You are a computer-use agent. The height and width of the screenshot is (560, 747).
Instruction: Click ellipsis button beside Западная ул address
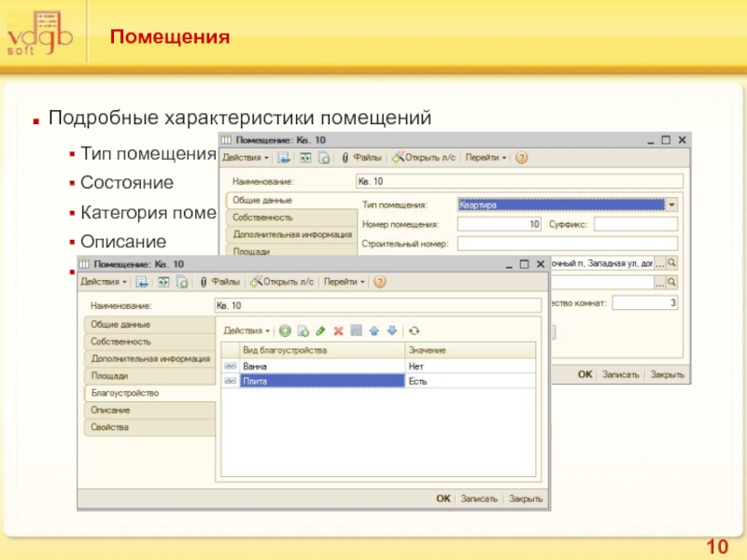pos(660,263)
